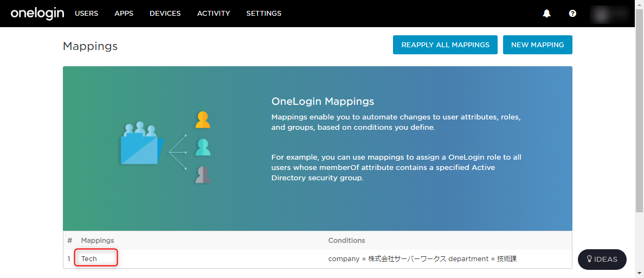Click the blue folder illustration
This screenshot has height=278, width=644.
141,143
